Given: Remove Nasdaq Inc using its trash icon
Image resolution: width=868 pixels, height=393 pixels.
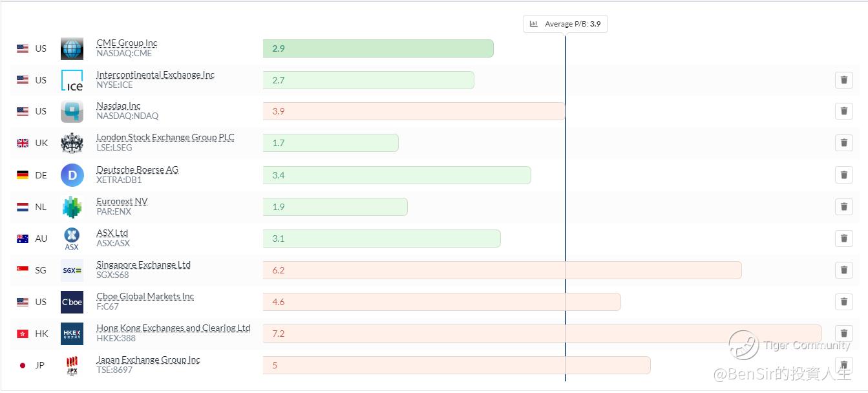Looking at the screenshot, I should [843, 111].
